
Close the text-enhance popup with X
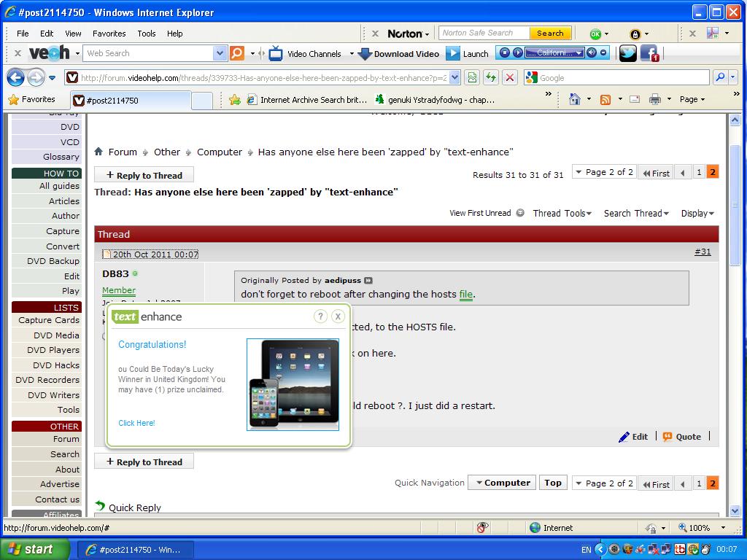point(338,316)
